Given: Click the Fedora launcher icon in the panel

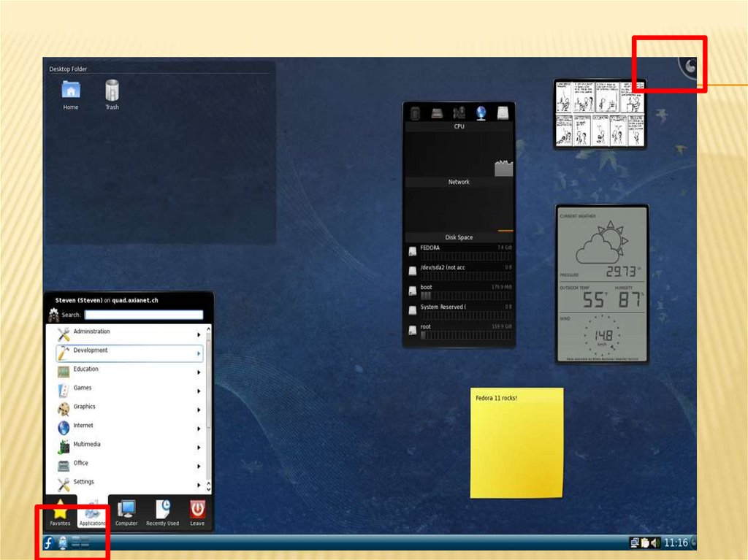Looking at the screenshot, I should [48, 542].
